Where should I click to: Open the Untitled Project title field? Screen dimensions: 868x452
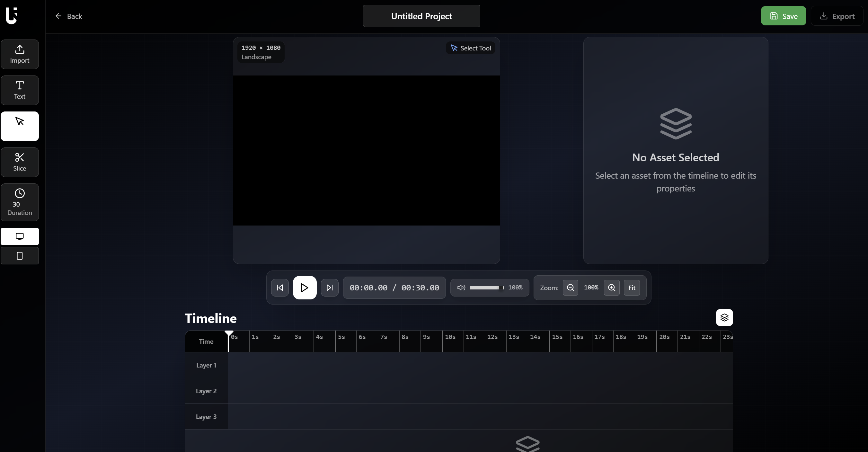coord(421,16)
